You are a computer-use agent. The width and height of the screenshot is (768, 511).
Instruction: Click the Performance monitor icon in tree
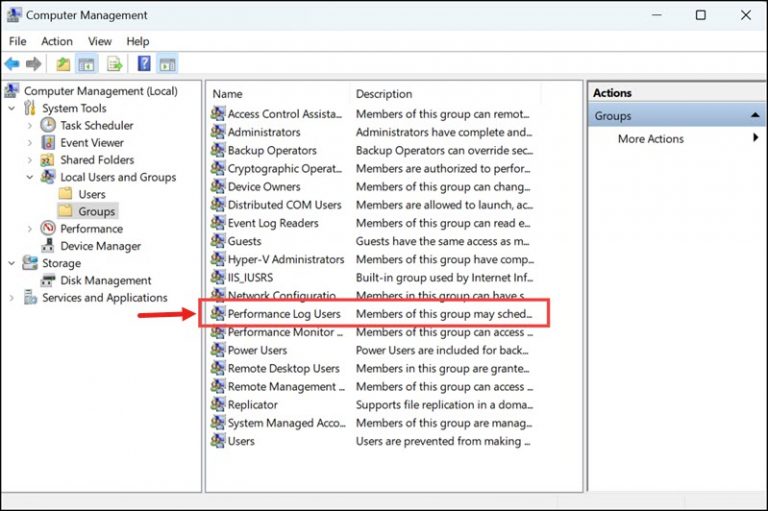click(48, 228)
